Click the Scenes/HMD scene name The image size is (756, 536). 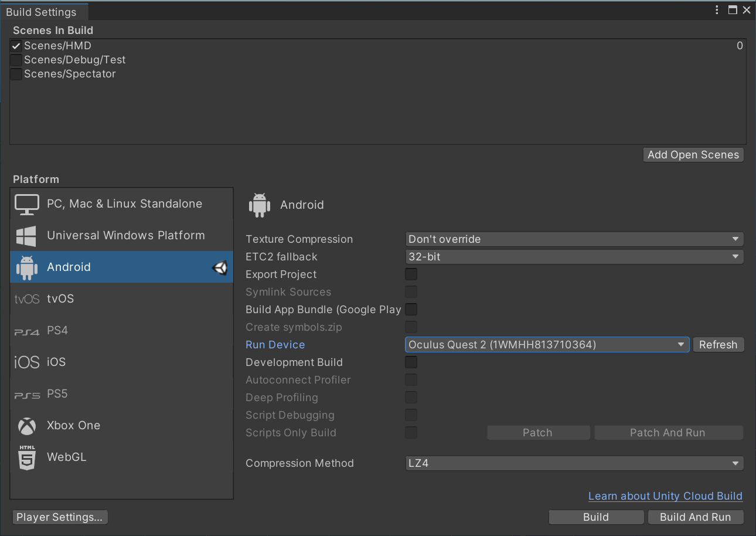(57, 46)
